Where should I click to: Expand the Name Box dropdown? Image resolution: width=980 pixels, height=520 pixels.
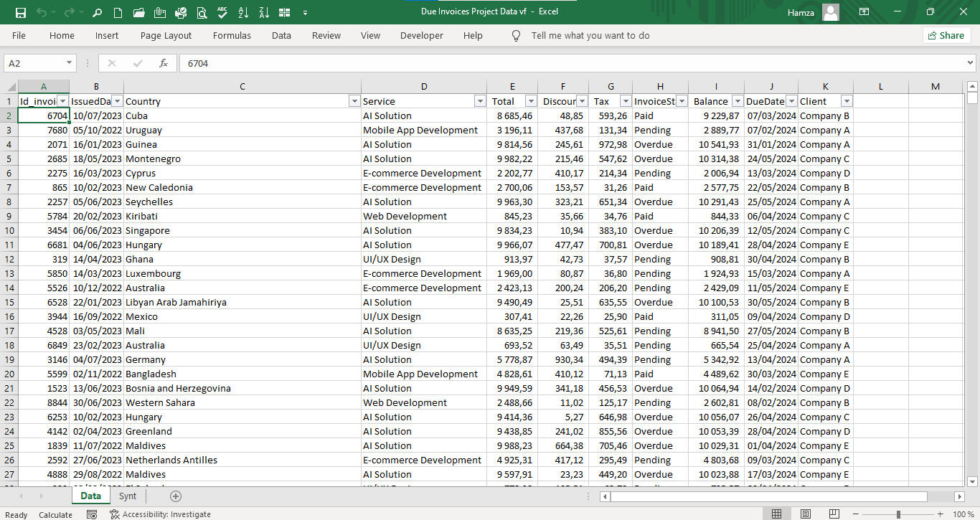point(69,63)
